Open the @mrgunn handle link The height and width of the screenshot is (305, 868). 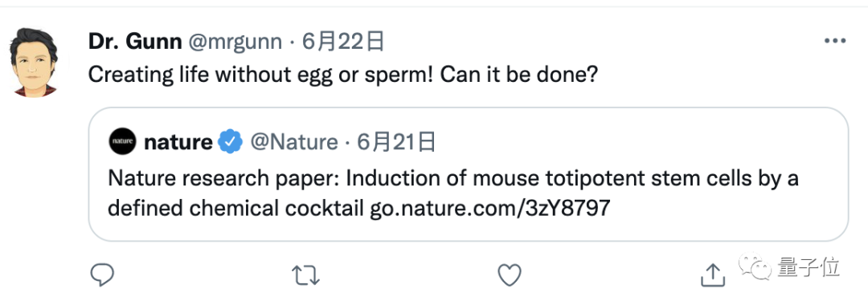pyautogui.click(x=235, y=42)
